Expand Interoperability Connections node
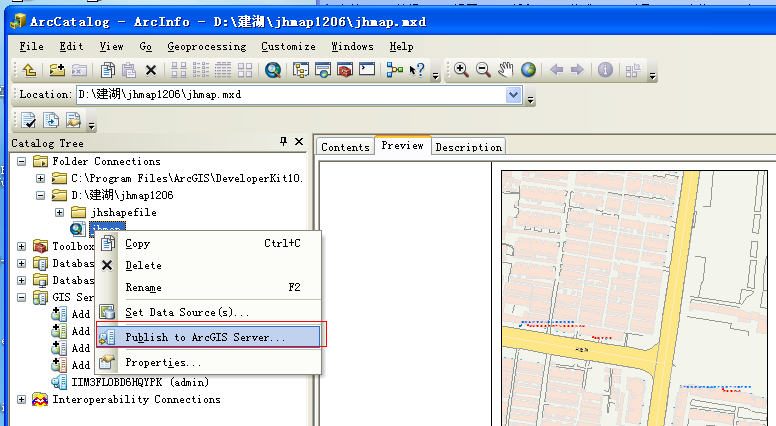 [x=21, y=399]
